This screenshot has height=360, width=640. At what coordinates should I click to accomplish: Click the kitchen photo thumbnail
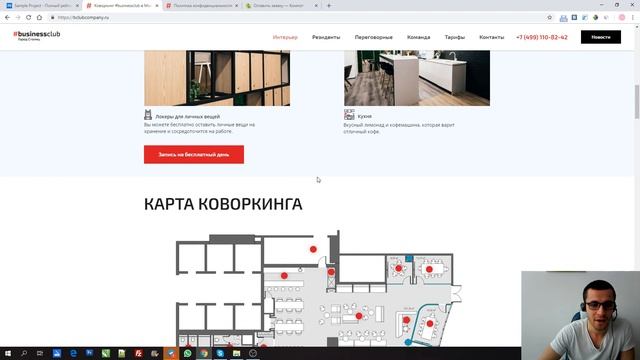(x=417, y=78)
